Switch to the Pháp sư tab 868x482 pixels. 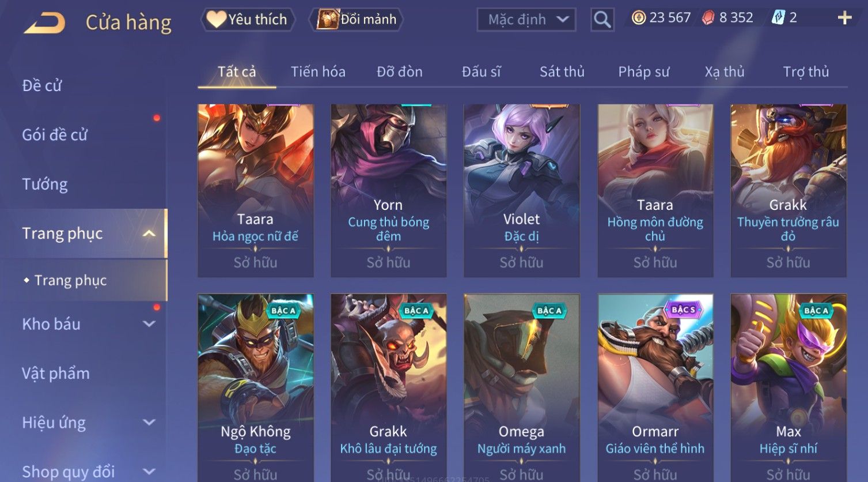pyautogui.click(x=643, y=71)
